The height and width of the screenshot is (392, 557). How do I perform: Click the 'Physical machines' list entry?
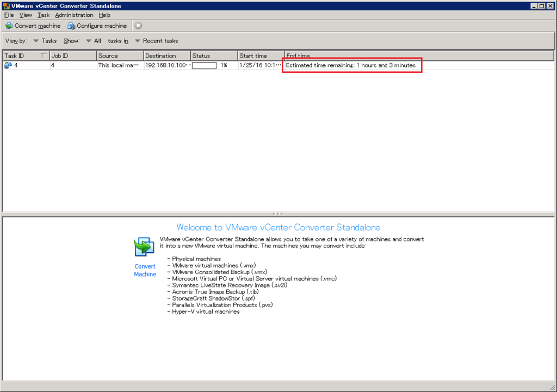[x=194, y=259]
